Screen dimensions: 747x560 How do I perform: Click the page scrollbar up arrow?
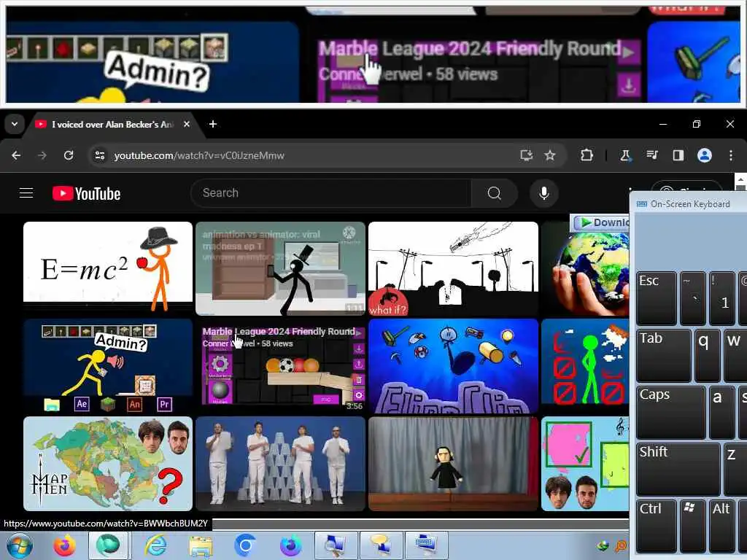click(741, 181)
